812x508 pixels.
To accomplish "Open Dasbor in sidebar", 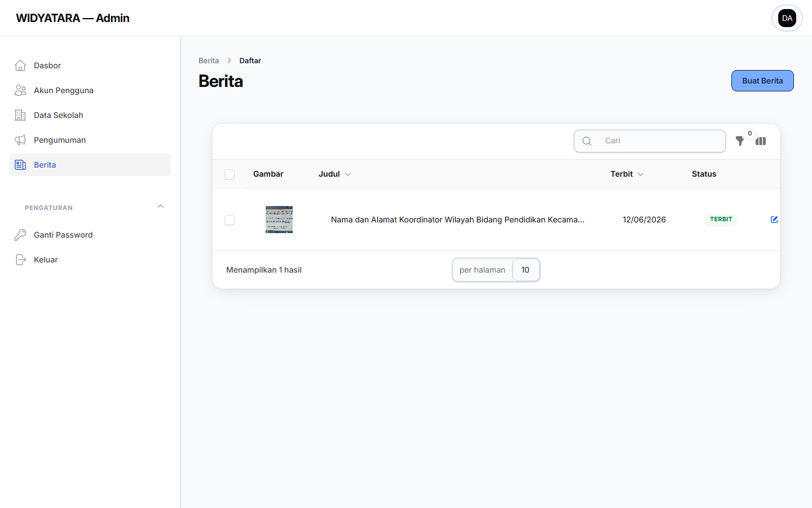I will point(90,65).
